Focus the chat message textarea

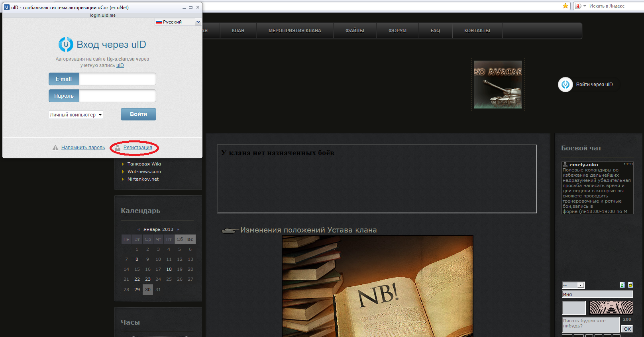click(x=591, y=325)
